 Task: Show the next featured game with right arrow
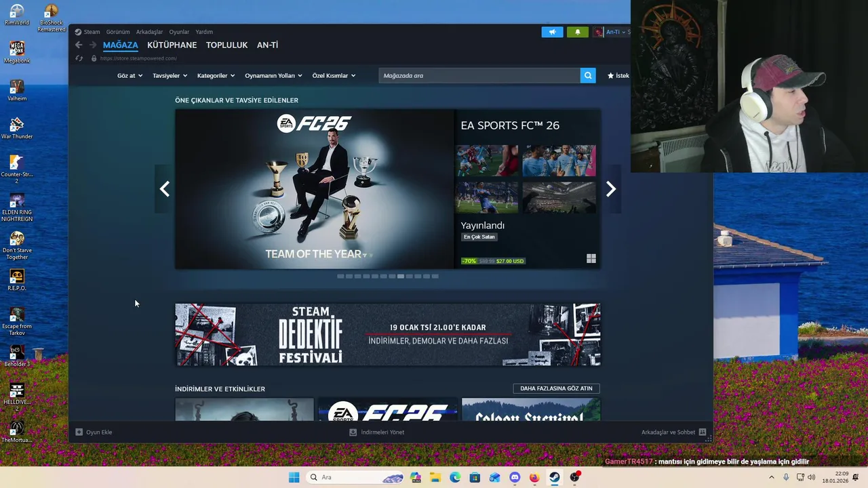click(610, 189)
